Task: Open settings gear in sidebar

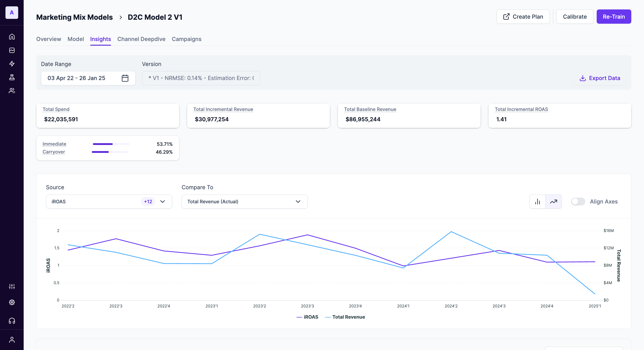Action: click(x=12, y=302)
